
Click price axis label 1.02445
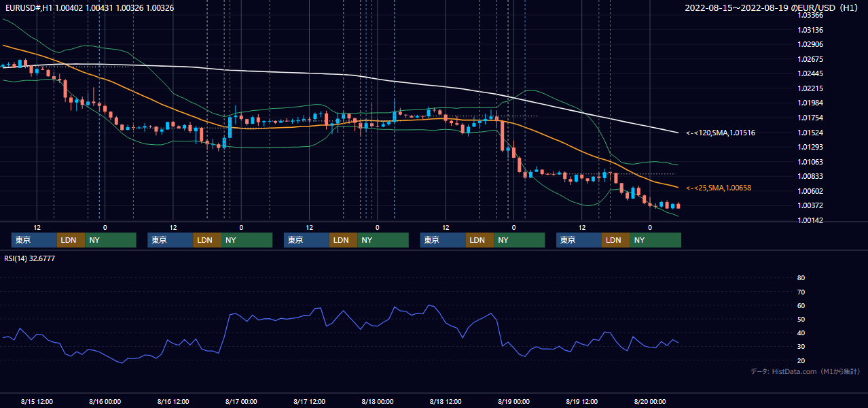click(810, 73)
